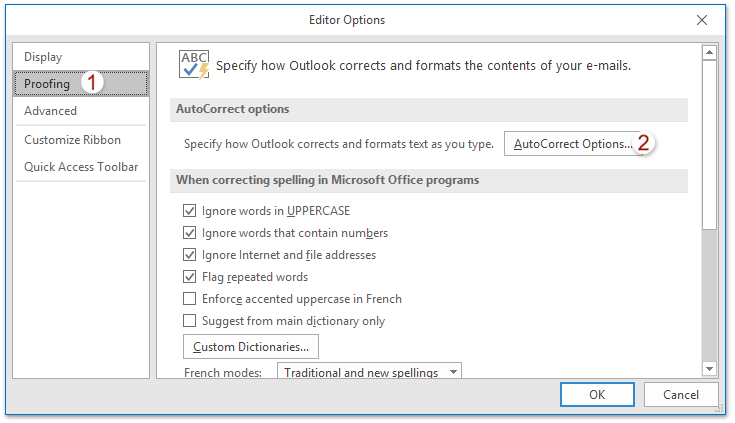The width and height of the screenshot is (735, 423).
Task: Select Proofing in the left sidebar
Action: tap(47, 84)
